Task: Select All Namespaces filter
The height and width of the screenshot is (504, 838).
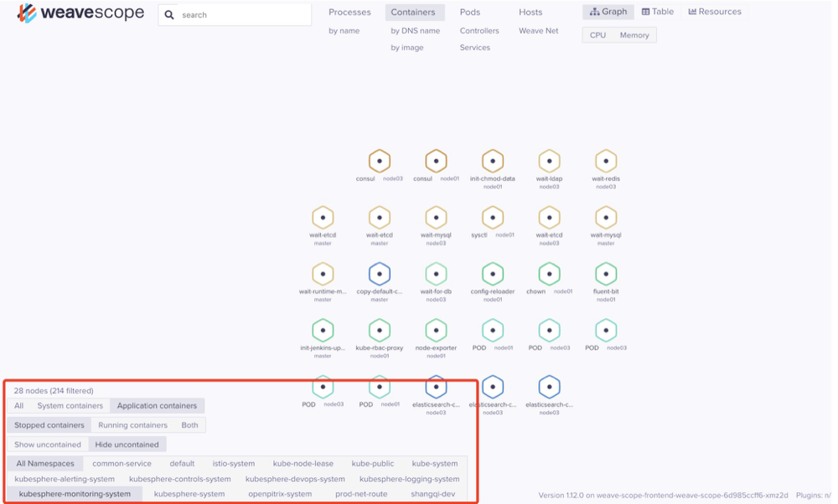Action: [x=45, y=464]
